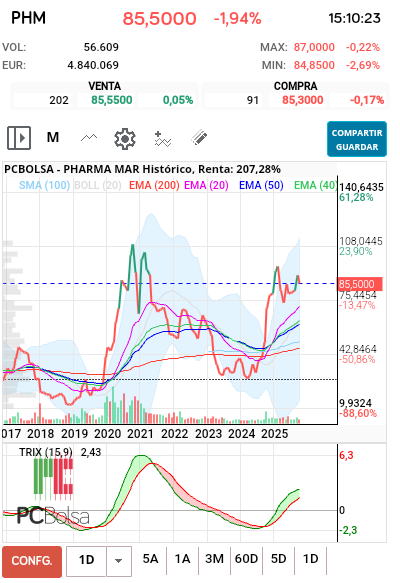Viewport: 400px width, 583px height.
Task: Select the 1A time range
Action: pos(183,559)
